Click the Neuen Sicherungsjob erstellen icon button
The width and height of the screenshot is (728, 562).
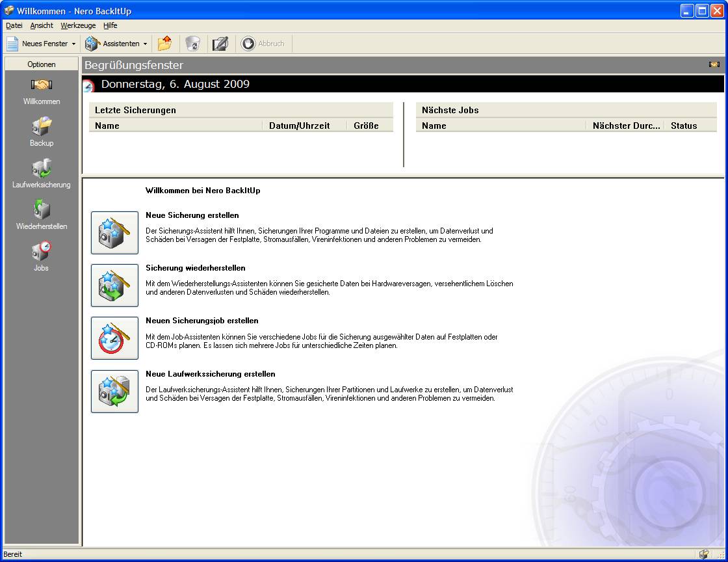[114, 338]
